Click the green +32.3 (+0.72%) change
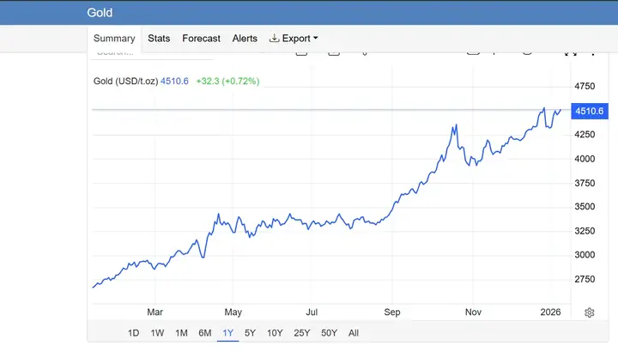The width and height of the screenshot is (618, 364). coord(227,82)
